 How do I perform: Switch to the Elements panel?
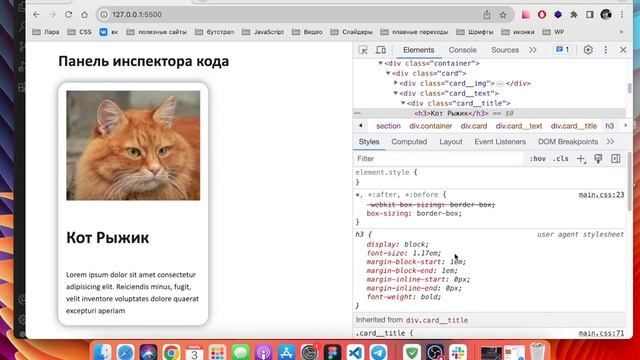(x=418, y=50)
